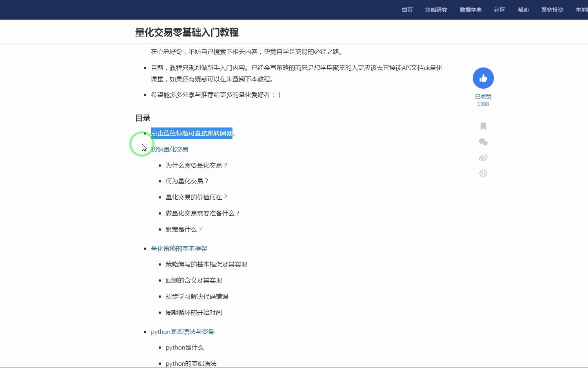Click the blue thumbs-up like button
588x368 pixels.
(483, 78)
